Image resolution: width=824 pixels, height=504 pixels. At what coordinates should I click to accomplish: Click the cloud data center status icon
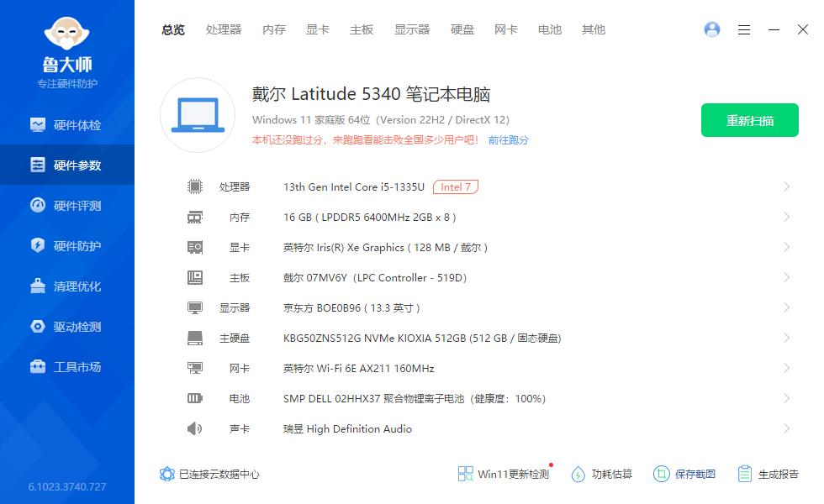[167, 474]
